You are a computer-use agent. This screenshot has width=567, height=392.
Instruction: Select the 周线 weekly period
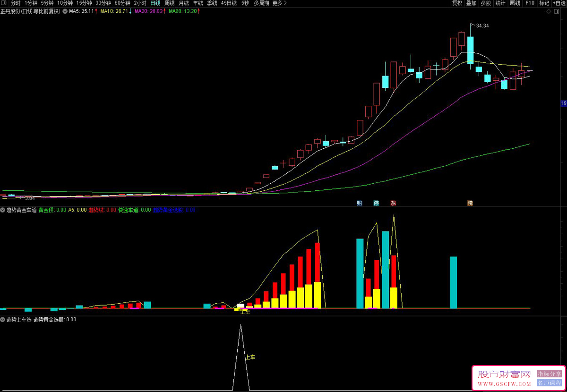170,3
